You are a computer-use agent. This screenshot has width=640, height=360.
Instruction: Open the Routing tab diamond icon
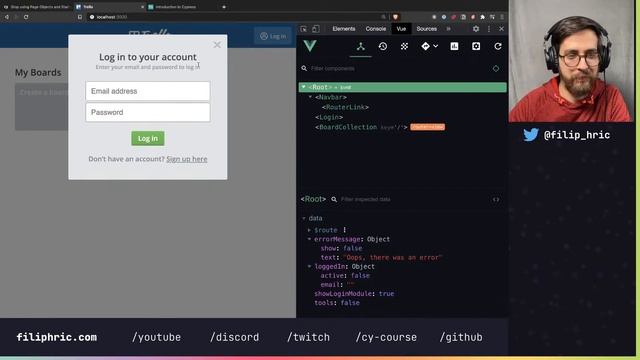(425, 47)
